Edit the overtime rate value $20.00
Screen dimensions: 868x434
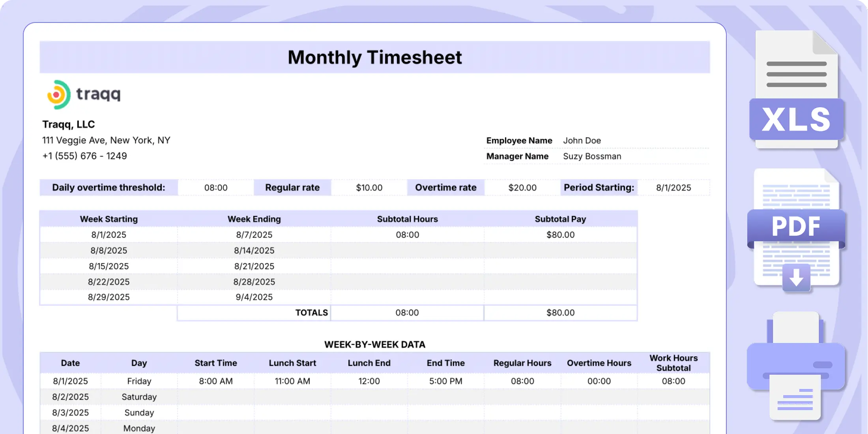coord(522,188)
